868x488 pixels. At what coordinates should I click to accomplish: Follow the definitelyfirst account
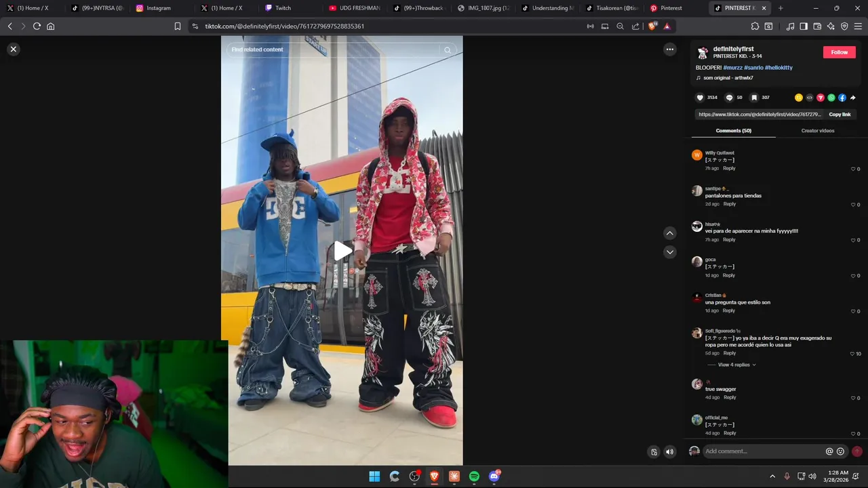point(840,52)
